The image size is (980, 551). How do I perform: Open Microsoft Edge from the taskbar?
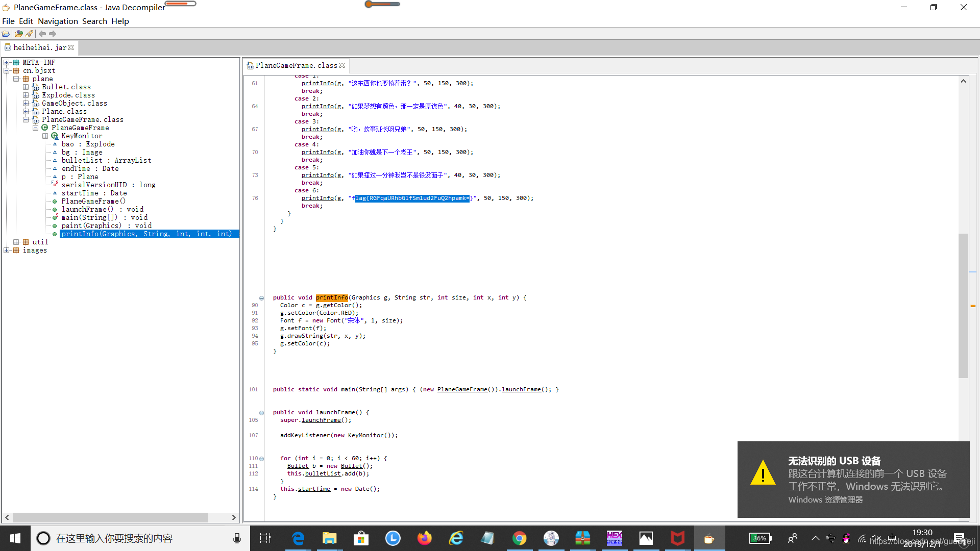tap(298, 538)
